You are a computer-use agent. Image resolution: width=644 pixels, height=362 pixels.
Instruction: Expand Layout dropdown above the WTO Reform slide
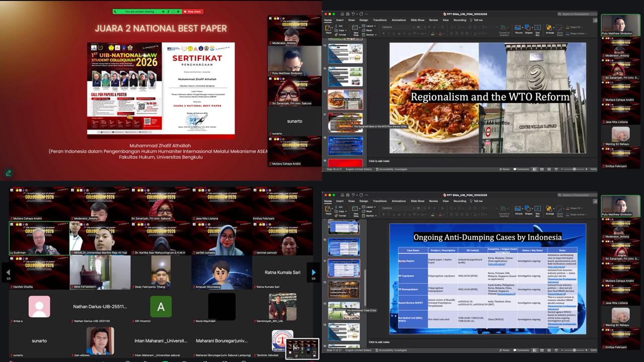370,26
